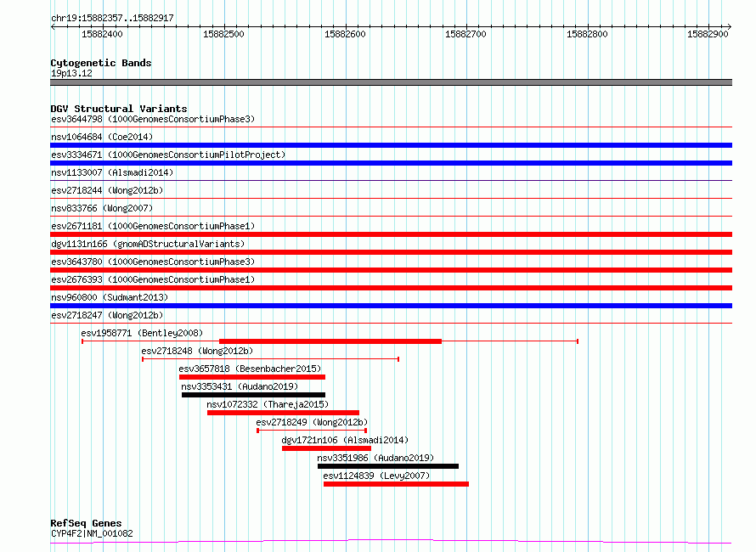Click the red bar under esv1124839
Image resolution: width=756 pixels, height=552 pixels.
coord(396,484)
